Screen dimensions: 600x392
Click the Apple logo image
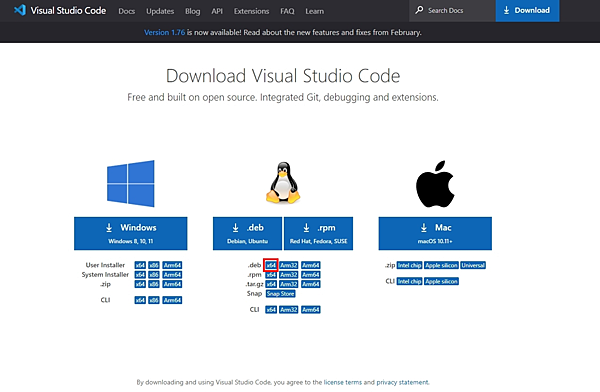click(435, 184)
